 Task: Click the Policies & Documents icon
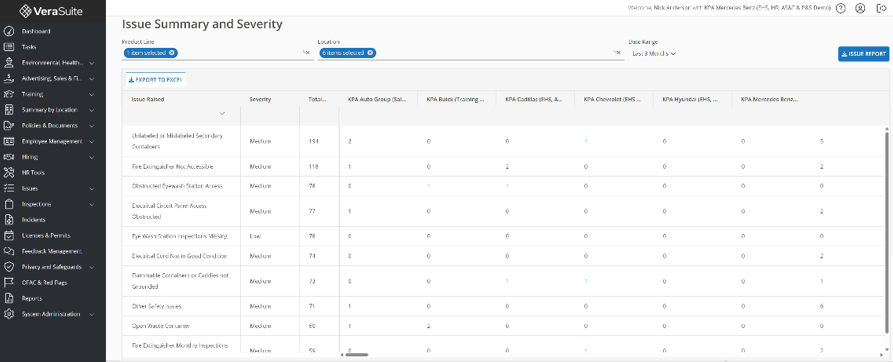tap(9, 126)
